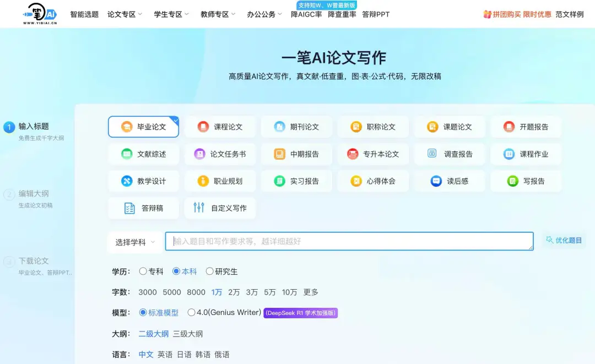This screenshot has width=595, height=364.
Task: Open 答辩PPT in the navigation bar
Action: (x=376, y=14)
